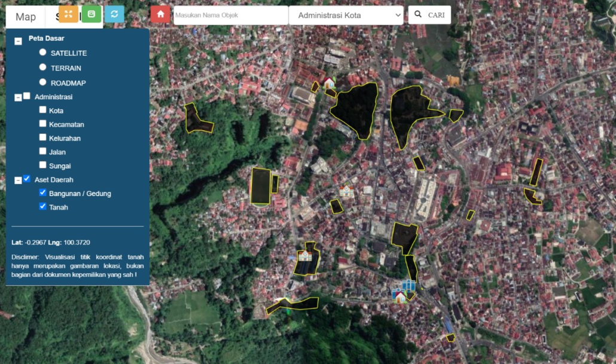Click the building marker at the map center
This screenshot has height=364, width=616.
[346, 191]
